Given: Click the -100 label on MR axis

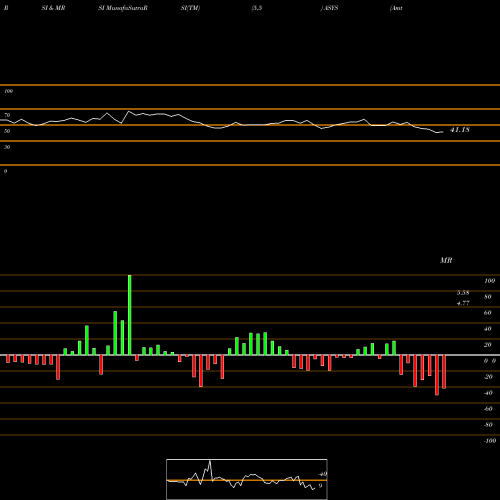Looking at the screenshot, I should [x=490, y=441].
